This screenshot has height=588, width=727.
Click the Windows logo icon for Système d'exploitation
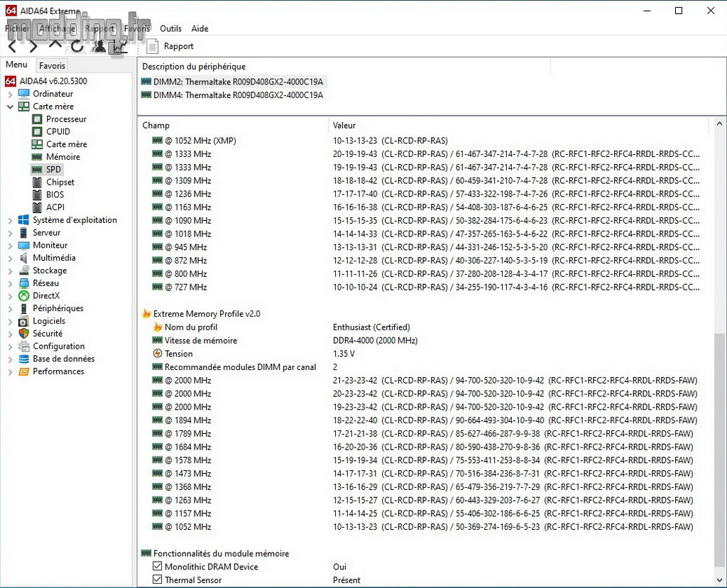pos(23,220)
